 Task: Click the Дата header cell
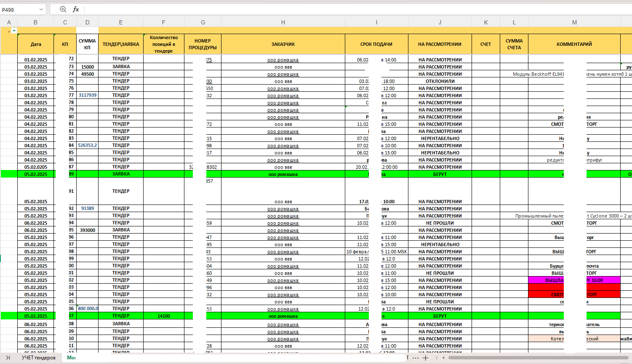[36, 44]
